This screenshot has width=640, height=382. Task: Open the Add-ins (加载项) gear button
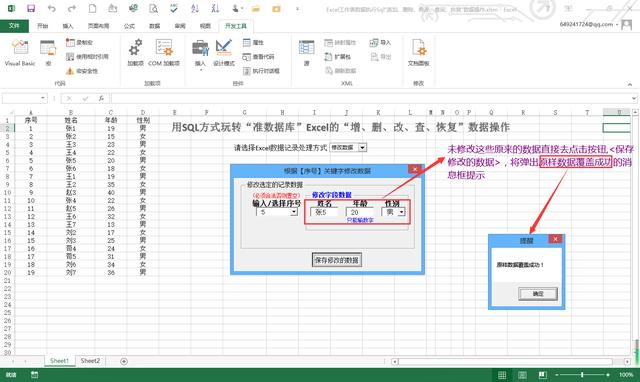[136, 52]
